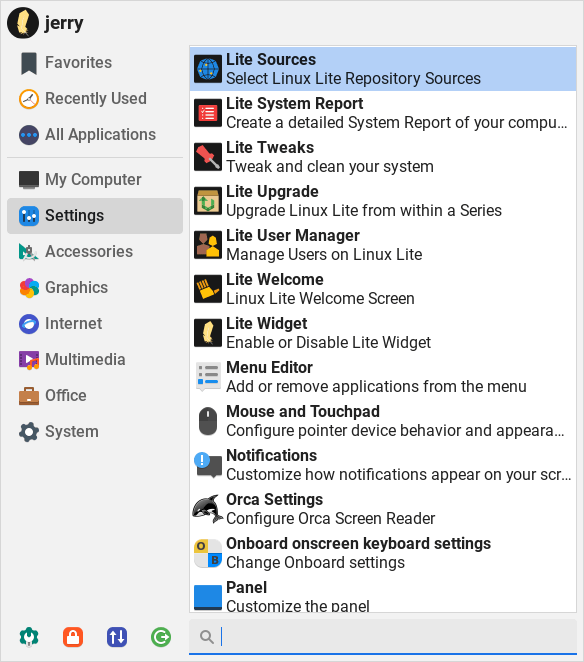Focus the application search field

383,636
